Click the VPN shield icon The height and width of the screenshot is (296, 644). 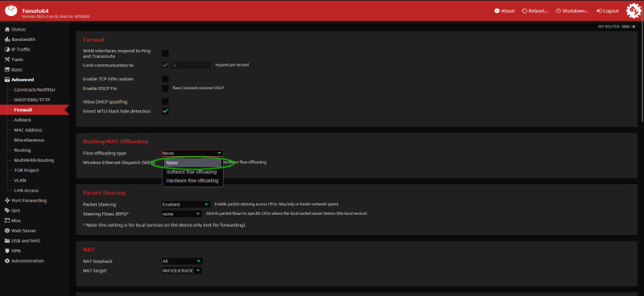coord(7,251)
